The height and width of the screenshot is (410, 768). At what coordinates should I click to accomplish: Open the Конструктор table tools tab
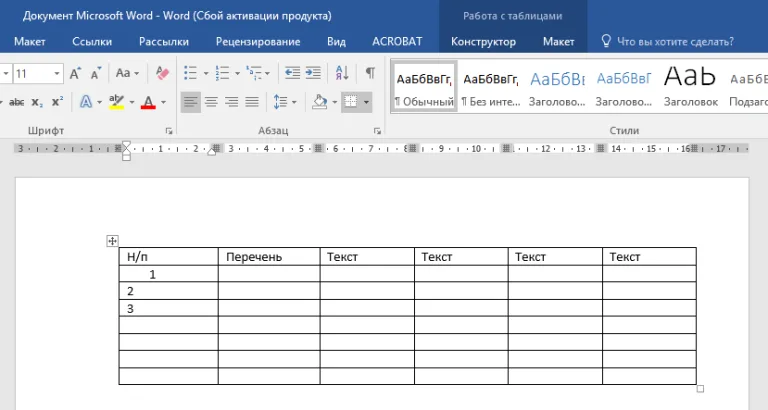pyautogui.click(x=483, y=42)
